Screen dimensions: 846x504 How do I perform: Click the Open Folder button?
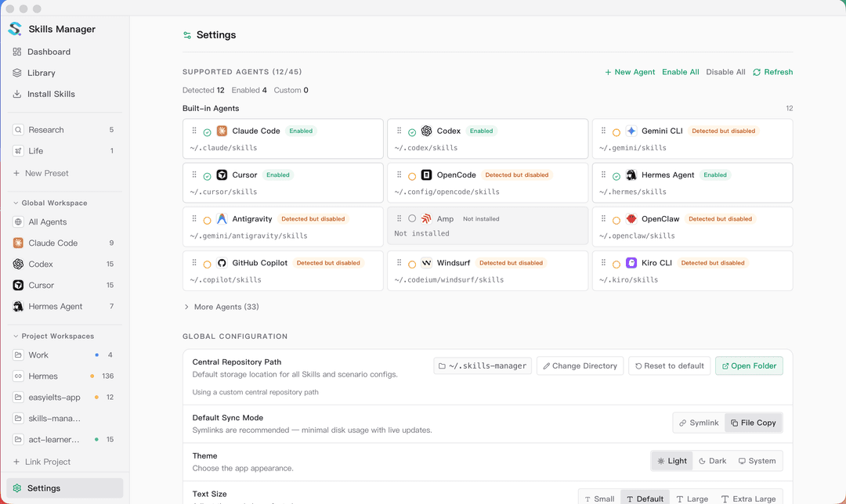pos(749,366)
